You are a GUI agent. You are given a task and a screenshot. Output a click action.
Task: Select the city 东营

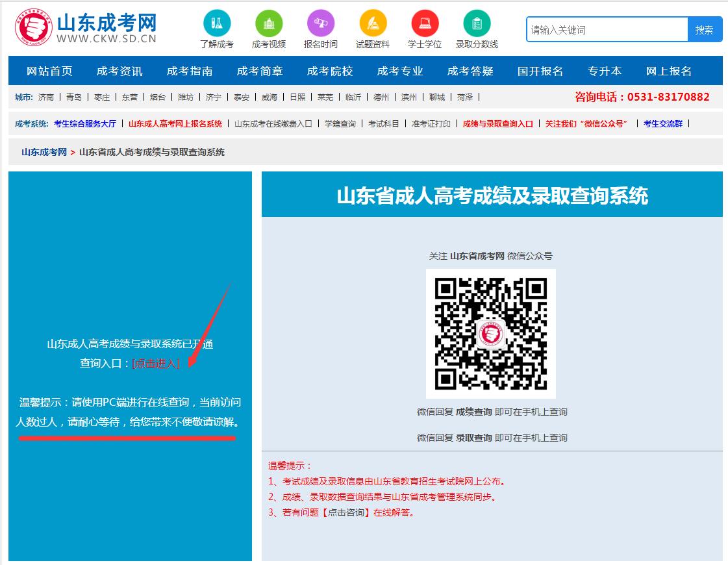[129, 97]
